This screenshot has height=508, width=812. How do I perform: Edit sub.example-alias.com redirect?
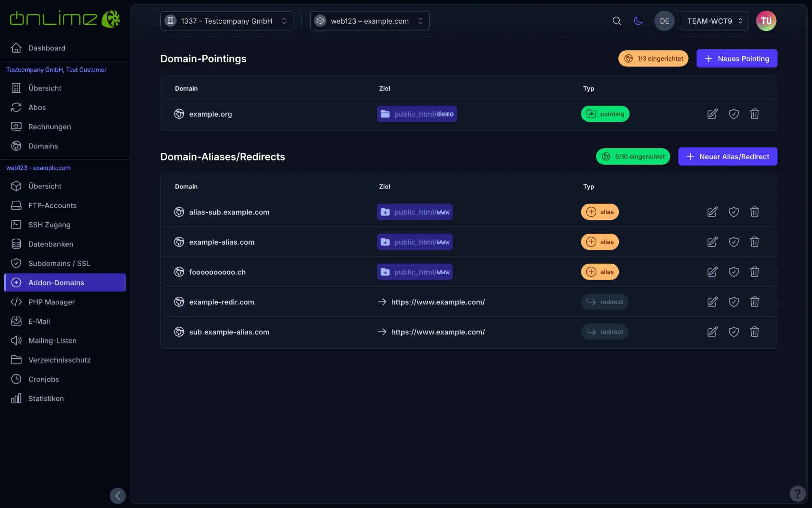(x=713, y=332)
